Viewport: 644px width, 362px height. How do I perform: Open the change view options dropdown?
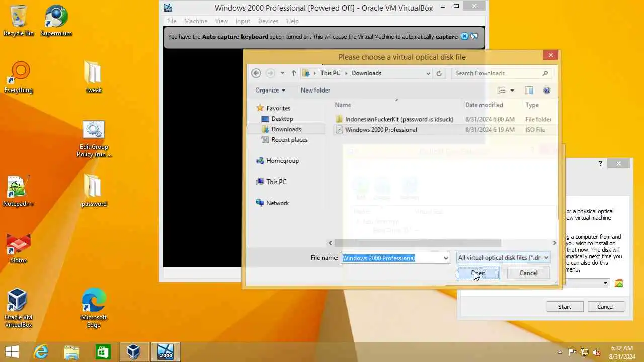[512, 90]
